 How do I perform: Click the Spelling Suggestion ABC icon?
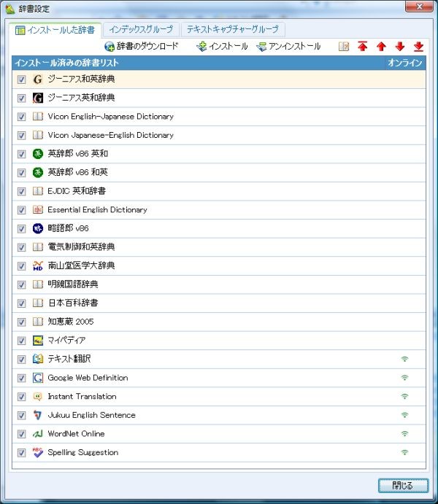38,452
